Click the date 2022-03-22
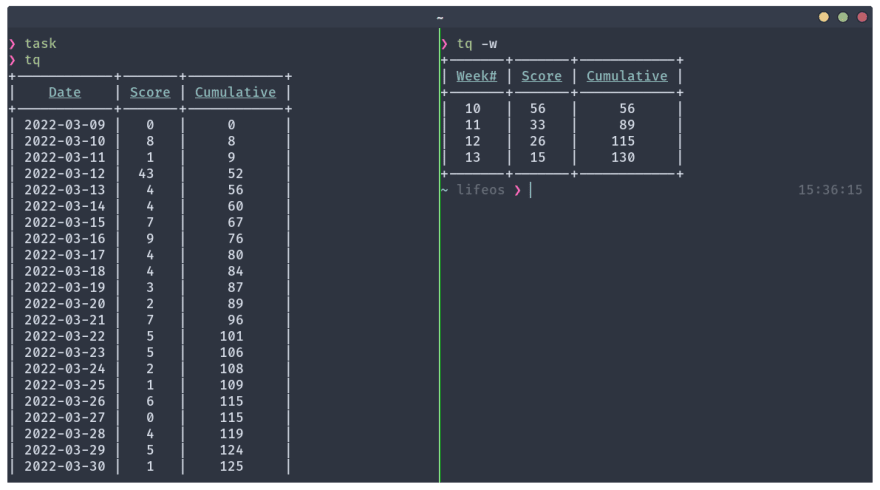The image size is (880, 490). click(65, 337)
